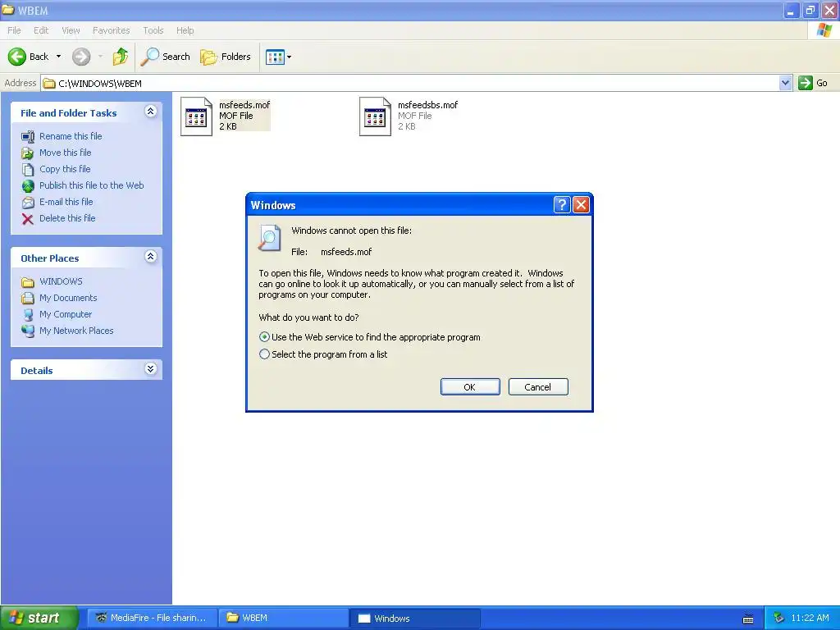
Task: Click the dialog help question mark button
Action: coord(561,204)
